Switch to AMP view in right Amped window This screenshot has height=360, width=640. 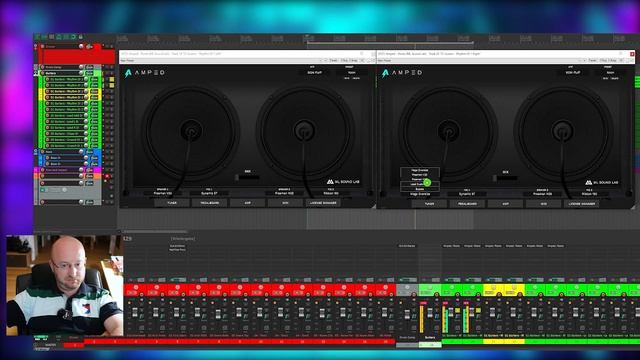click(x=505, y=204)
